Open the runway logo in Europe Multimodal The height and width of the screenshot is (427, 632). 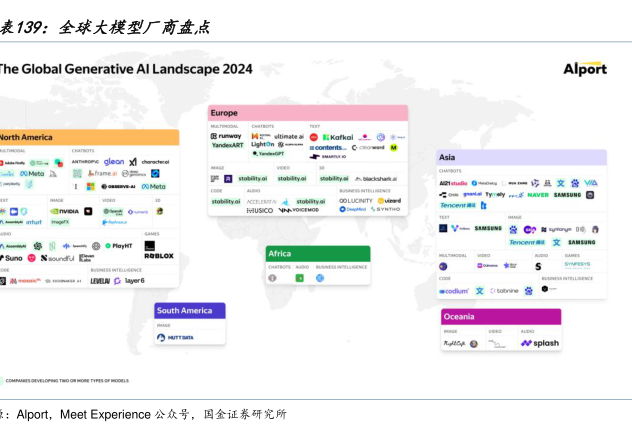[225, 136]
